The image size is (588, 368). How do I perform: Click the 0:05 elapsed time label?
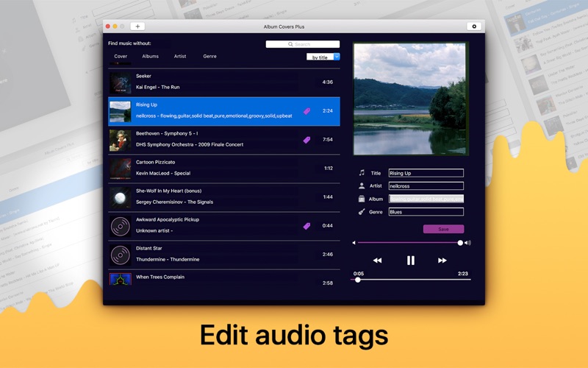pyautogui.click(x=359, y=273)
